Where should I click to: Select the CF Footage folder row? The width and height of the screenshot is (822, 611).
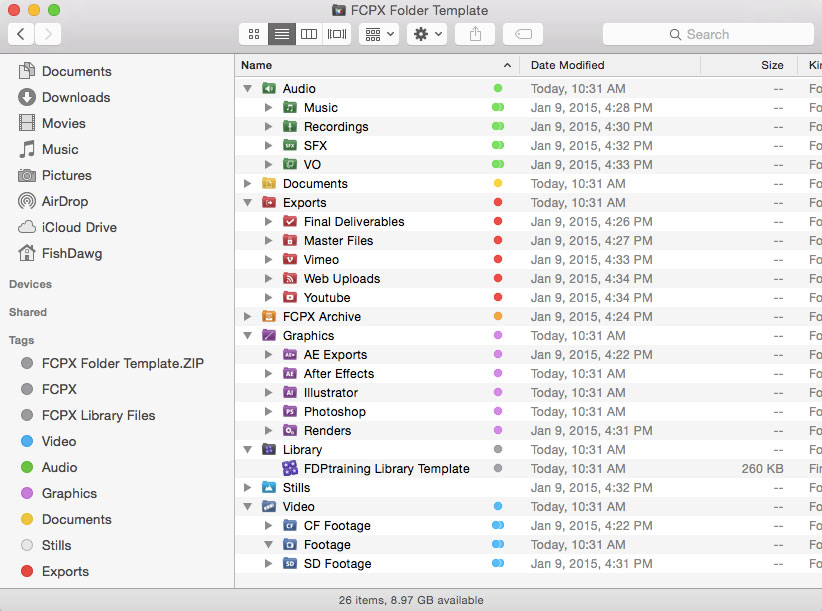528,526
